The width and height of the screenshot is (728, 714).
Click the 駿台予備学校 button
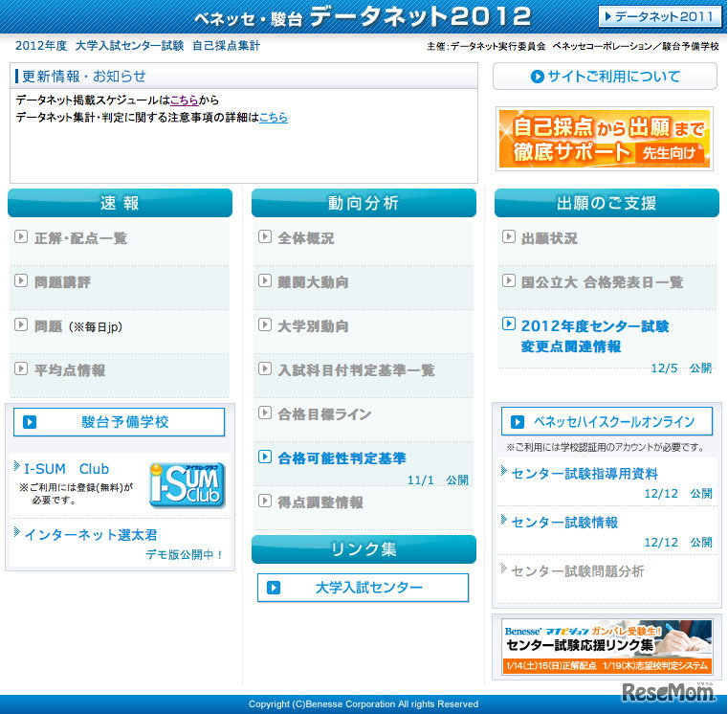pos(120,422)
